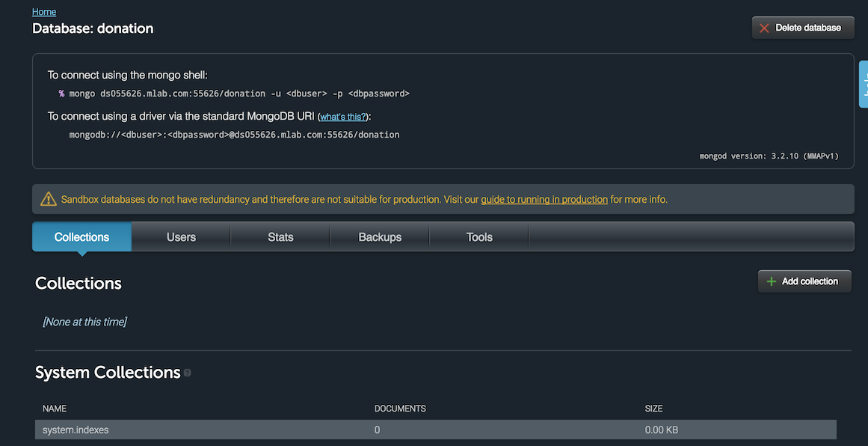The width and height of the screenshot is (868, 446).
Task: Click the green plus icon on Add collection
Action: pos(771,281)
